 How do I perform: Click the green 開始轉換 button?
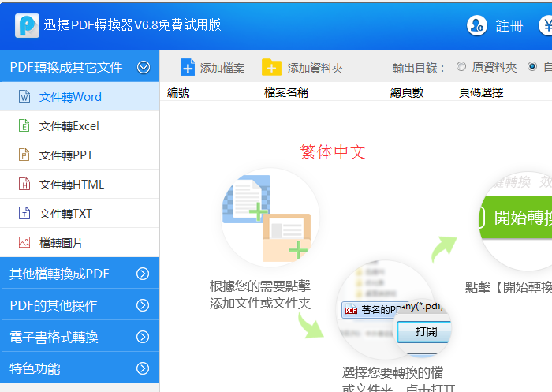(516, 217)
